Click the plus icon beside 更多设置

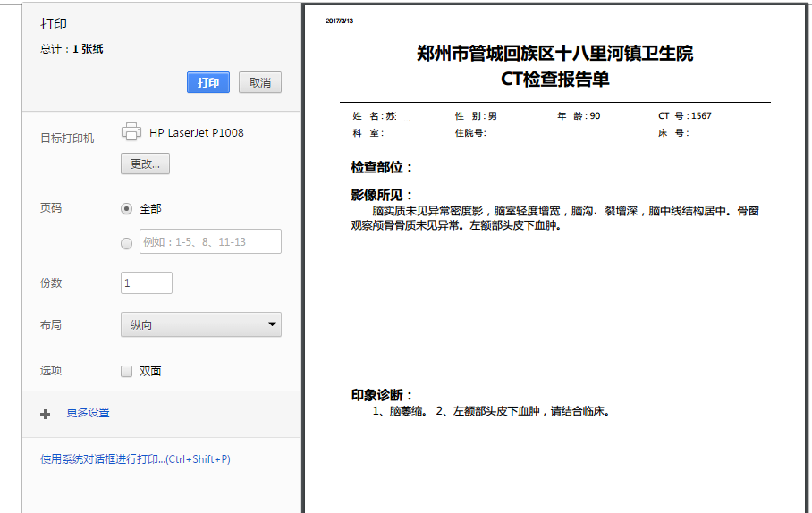[45, 413]
